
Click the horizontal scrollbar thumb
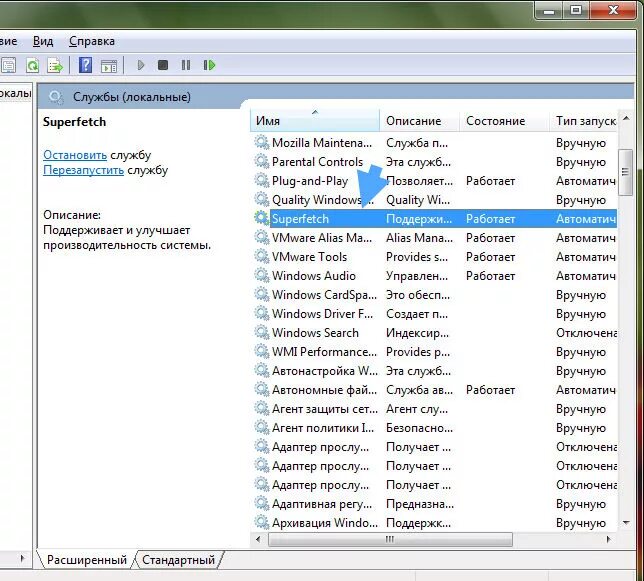390,539
